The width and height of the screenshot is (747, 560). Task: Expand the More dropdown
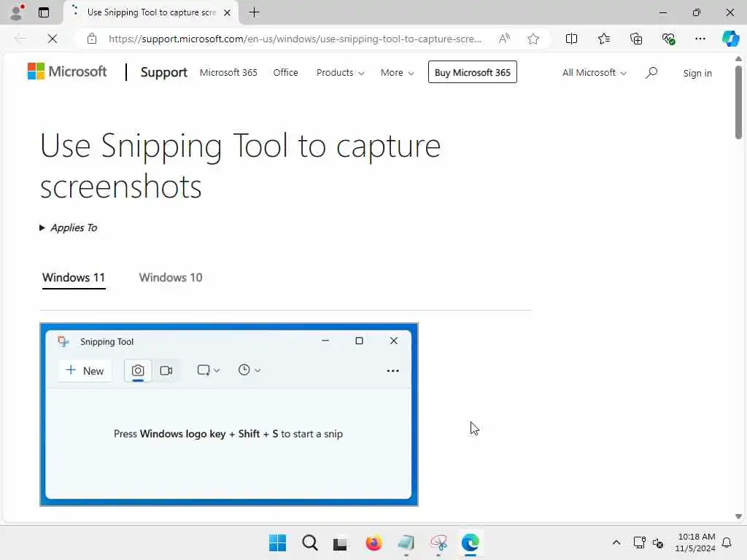tap(398, 72)
